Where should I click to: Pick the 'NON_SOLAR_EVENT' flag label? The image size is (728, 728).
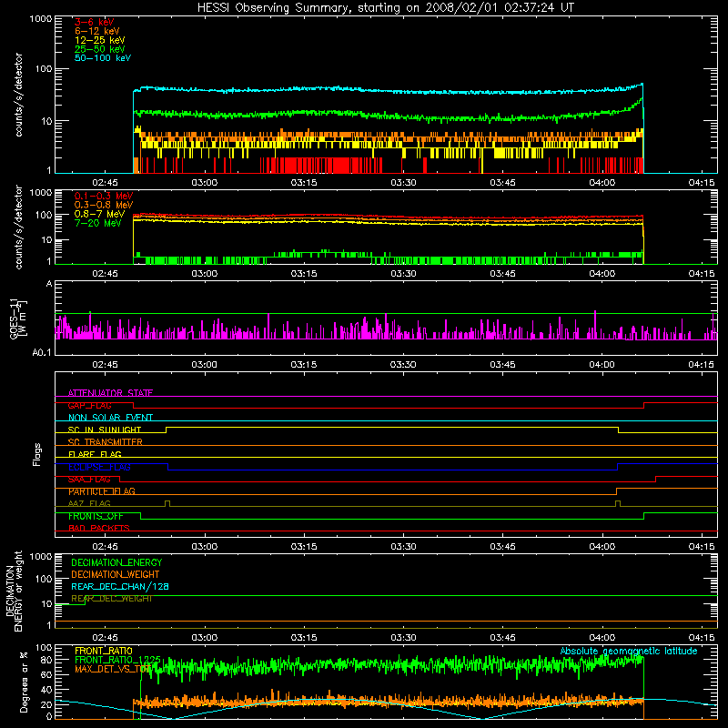(110, 418)
